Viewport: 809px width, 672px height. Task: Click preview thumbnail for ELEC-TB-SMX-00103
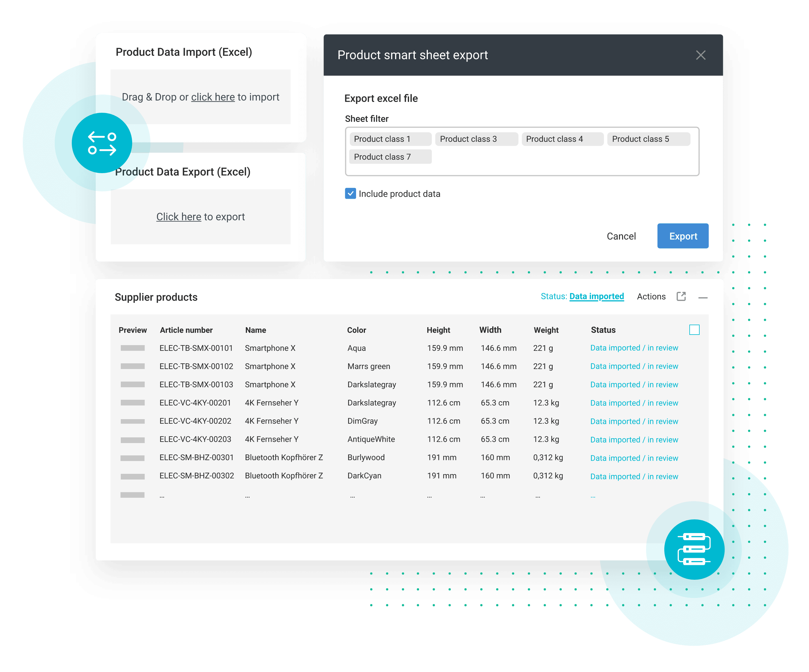[x=132, y=384]
